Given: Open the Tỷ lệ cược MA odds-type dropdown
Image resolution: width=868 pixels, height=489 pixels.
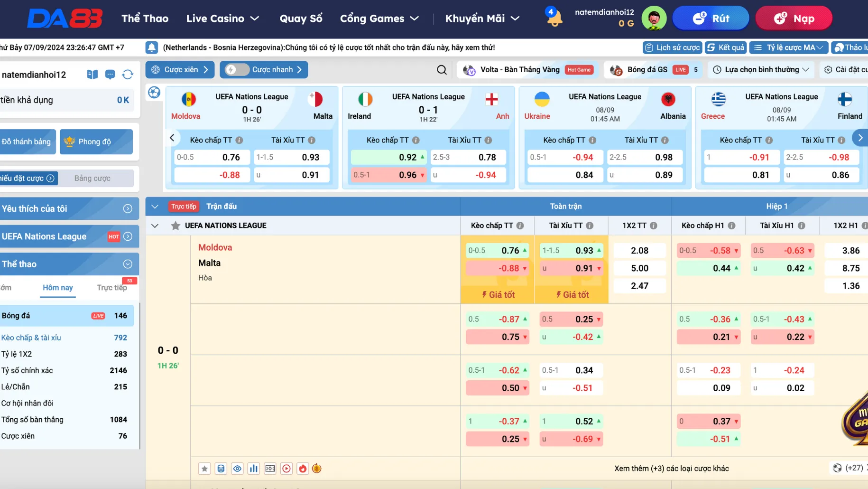Looking at the screenshot, I should (789, 47).
